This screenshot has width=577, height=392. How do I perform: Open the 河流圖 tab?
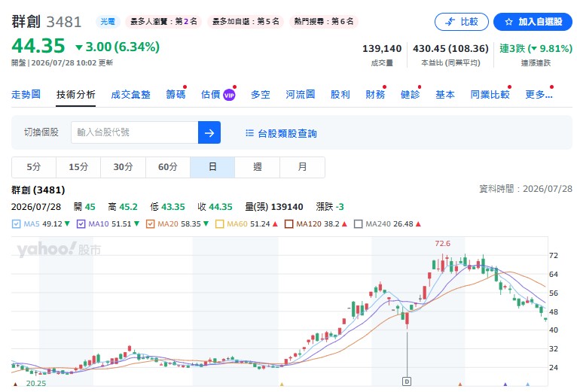(x=301, y=95)
